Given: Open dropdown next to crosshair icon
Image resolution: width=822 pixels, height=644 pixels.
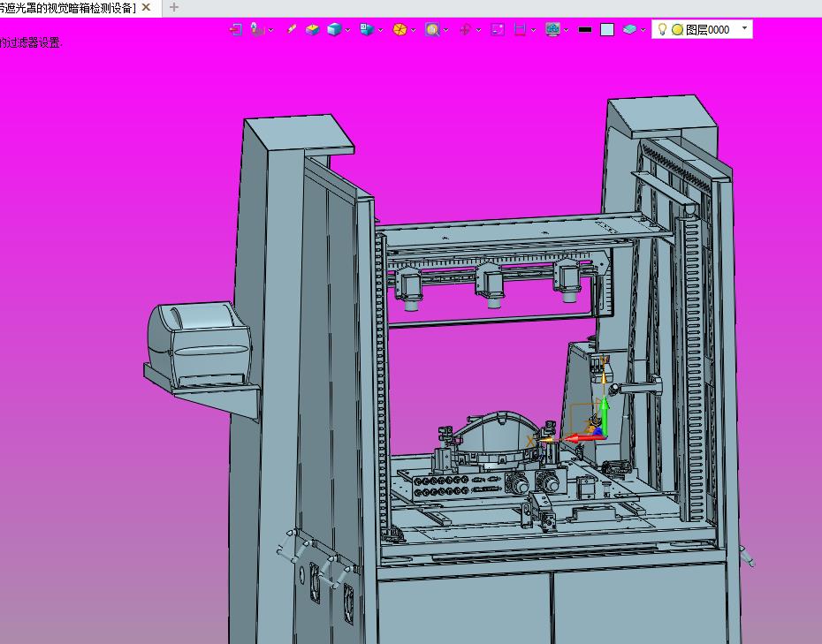Looking at the screenshot, I should [x=479, y=30].
